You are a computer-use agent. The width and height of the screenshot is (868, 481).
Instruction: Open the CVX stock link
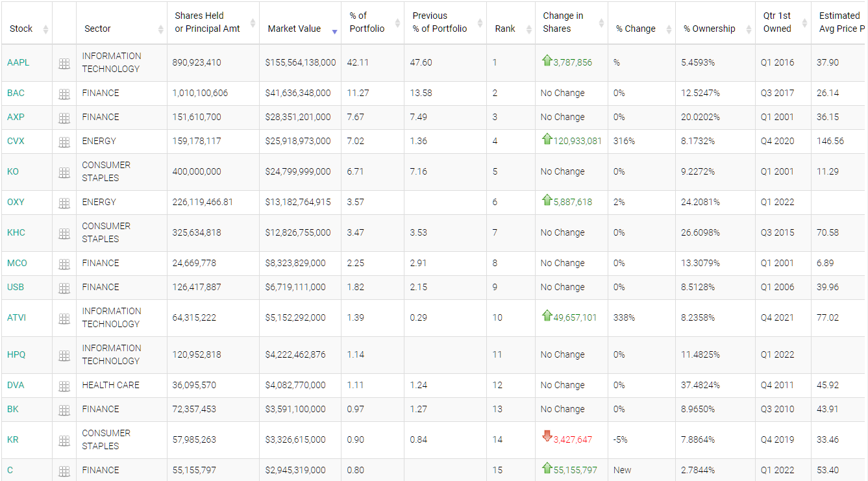pos(16,141)
